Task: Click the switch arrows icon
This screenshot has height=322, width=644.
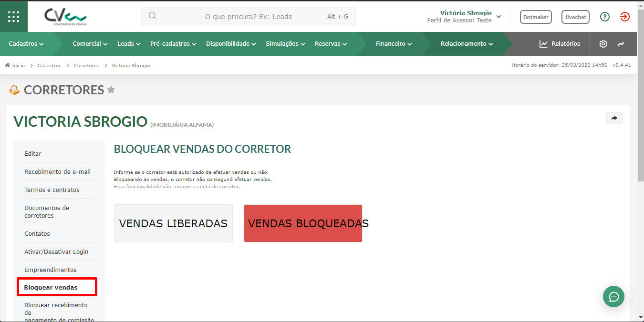Action: pos(621,44)
